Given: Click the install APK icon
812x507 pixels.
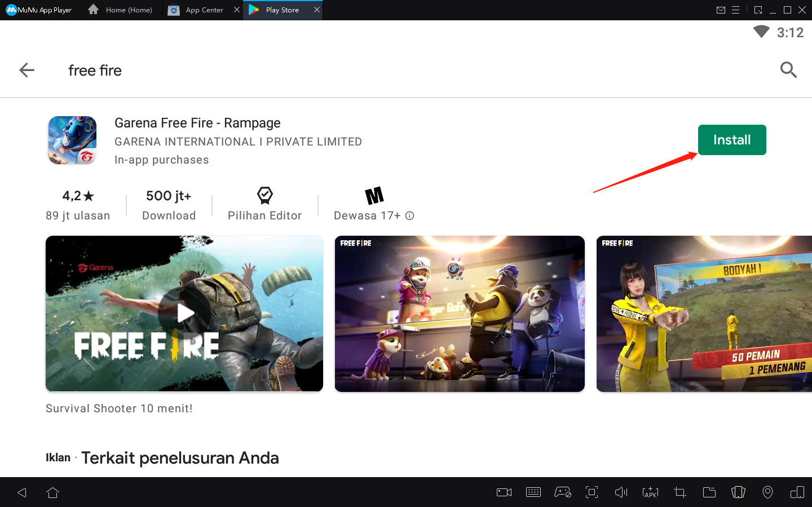Looking at the screenshot, I should (650, 492).
